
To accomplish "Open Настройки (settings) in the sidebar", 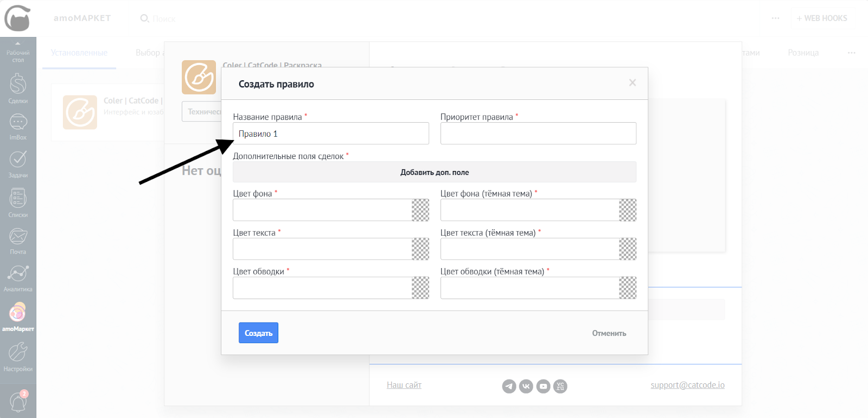I will tap(18, 357).
